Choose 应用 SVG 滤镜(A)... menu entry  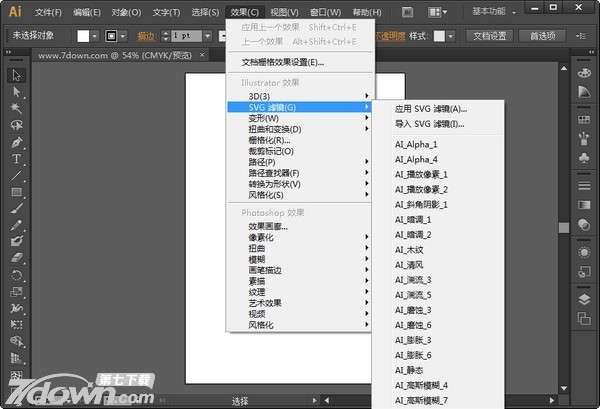(x=431, y=108)
